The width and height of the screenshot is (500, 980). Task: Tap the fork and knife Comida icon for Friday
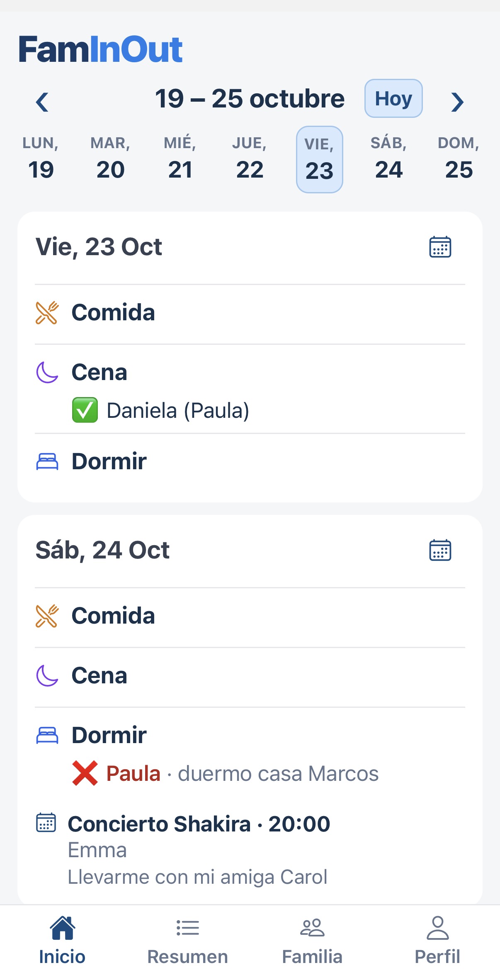point(47,313)
